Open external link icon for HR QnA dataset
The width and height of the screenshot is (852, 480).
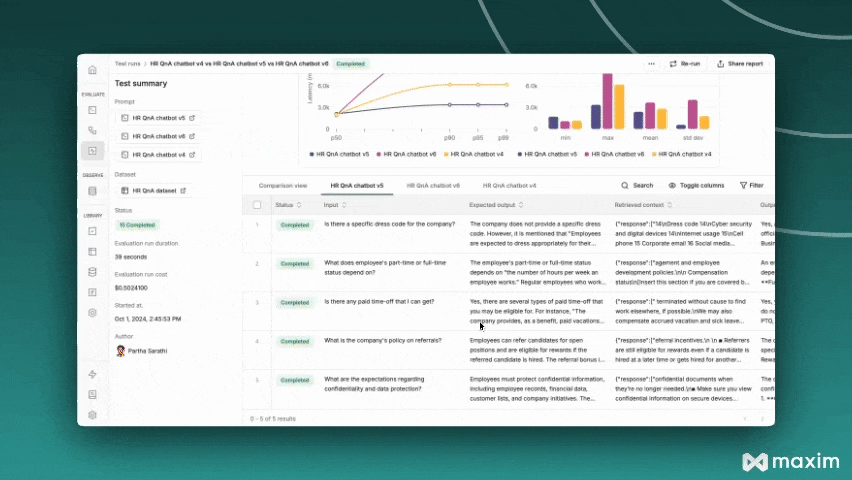[x=183, y=191]
